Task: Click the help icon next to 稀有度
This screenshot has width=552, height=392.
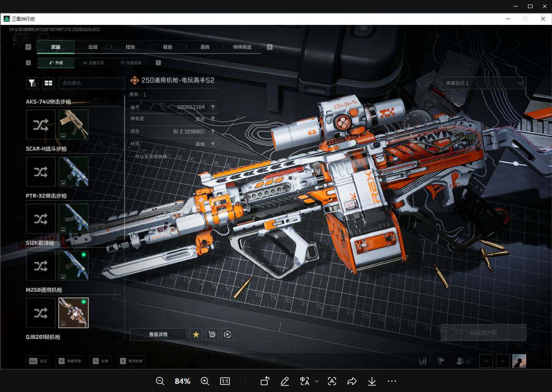Action: pos(212,119)
